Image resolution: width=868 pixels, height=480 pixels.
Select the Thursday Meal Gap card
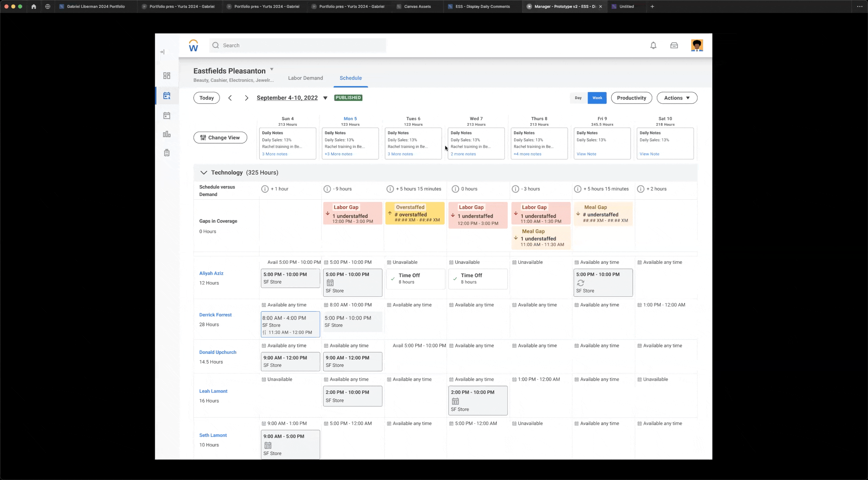coord(541,238)
